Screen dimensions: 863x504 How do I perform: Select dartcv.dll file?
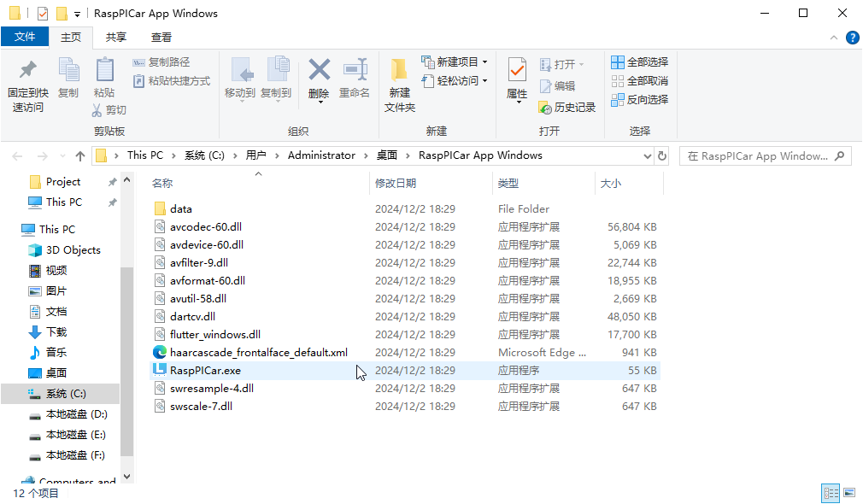[x=192, y=316]
